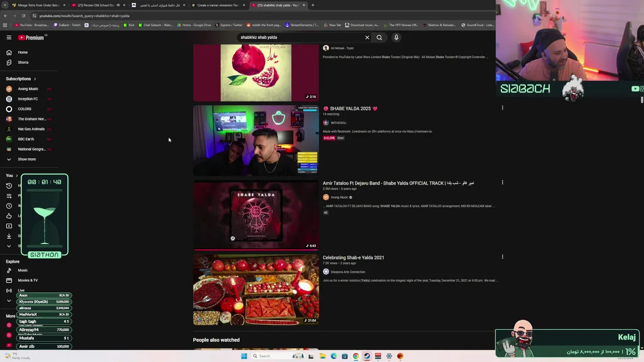Open Avang Music subscription
The width and height of the screenshot is (644, 362).
(x=29, y=88)
